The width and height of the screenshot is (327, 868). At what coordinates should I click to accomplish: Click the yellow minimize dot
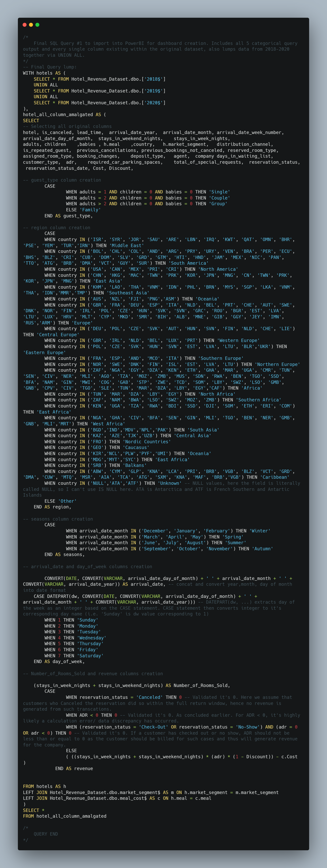(31, 25)
